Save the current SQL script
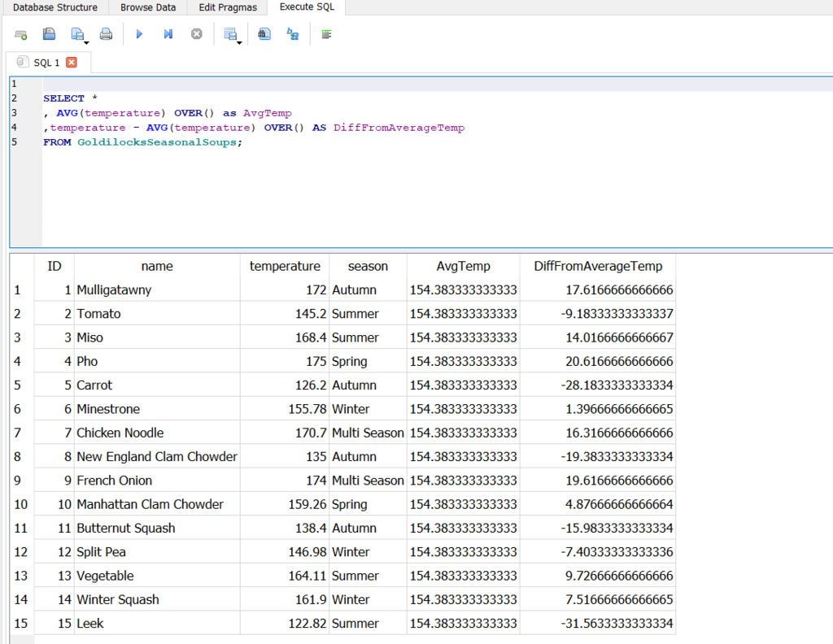This screenshot has height=644, width=833. coord(76,33)
